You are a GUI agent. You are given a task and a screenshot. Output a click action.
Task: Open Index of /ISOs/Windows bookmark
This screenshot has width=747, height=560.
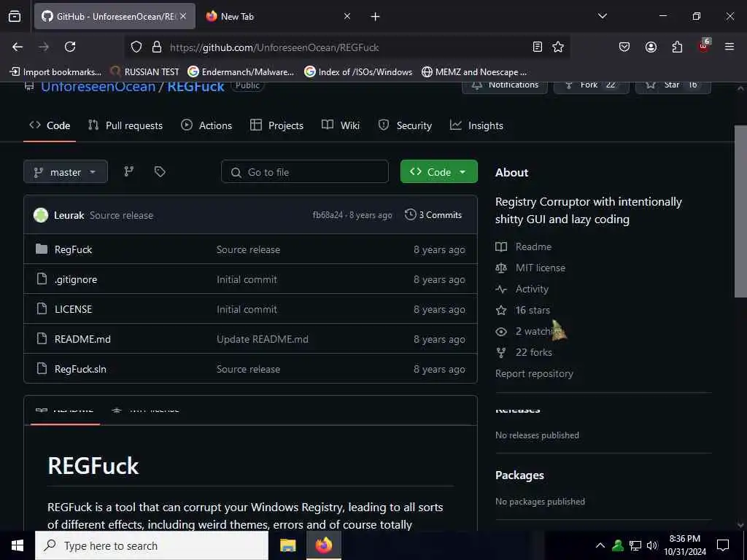pos(358,72)
